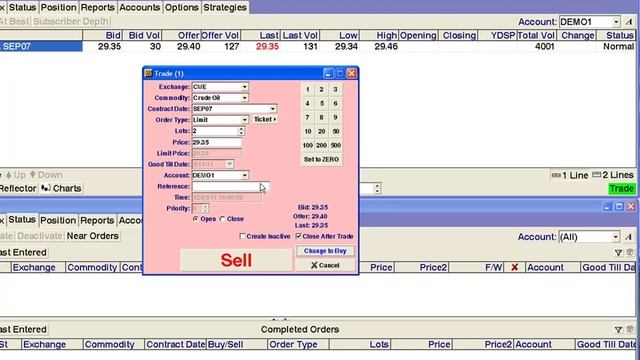Open the Charts view
This screenshot has height=360, width=640.
(x=62, y=188)
